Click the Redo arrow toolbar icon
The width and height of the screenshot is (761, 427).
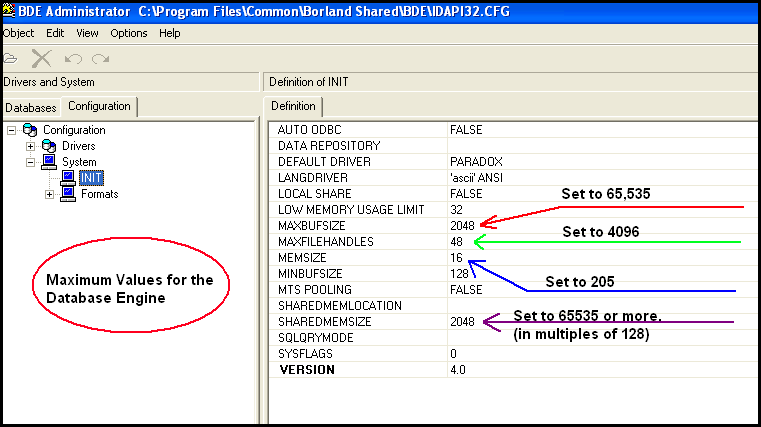(x=100, y=58)
